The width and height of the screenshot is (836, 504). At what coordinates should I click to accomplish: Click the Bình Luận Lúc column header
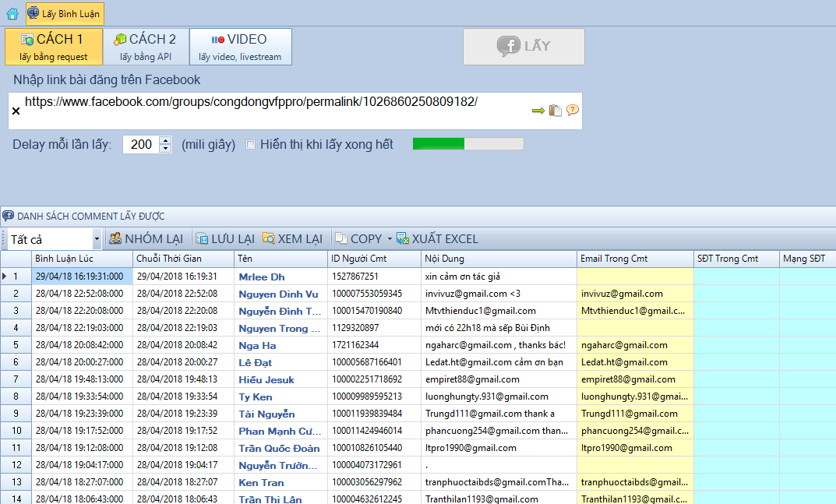tap(82, 259)
